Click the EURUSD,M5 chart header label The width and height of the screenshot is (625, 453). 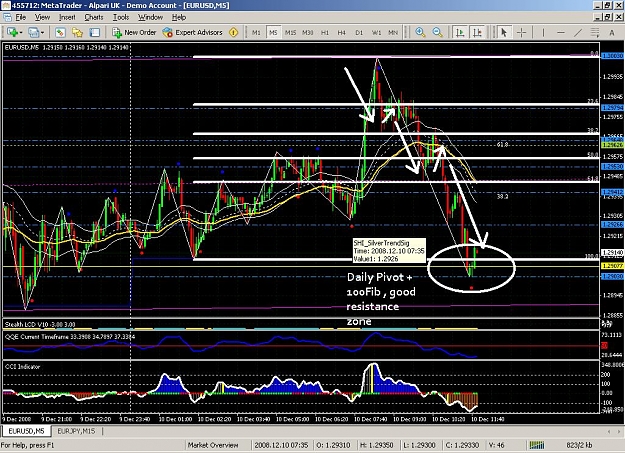[66, 47]
